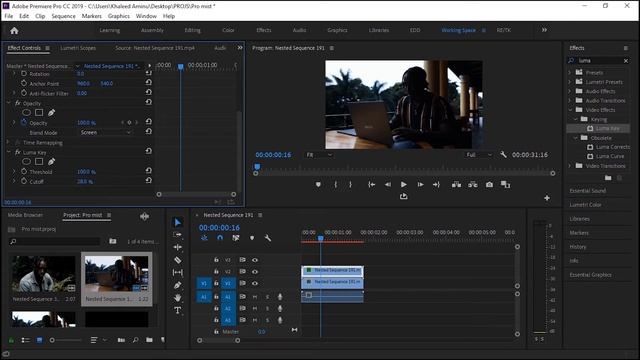Screen dimensions: 640x360
Task: Open the Fit zoom level dropdown
Action: click(319, 155)
